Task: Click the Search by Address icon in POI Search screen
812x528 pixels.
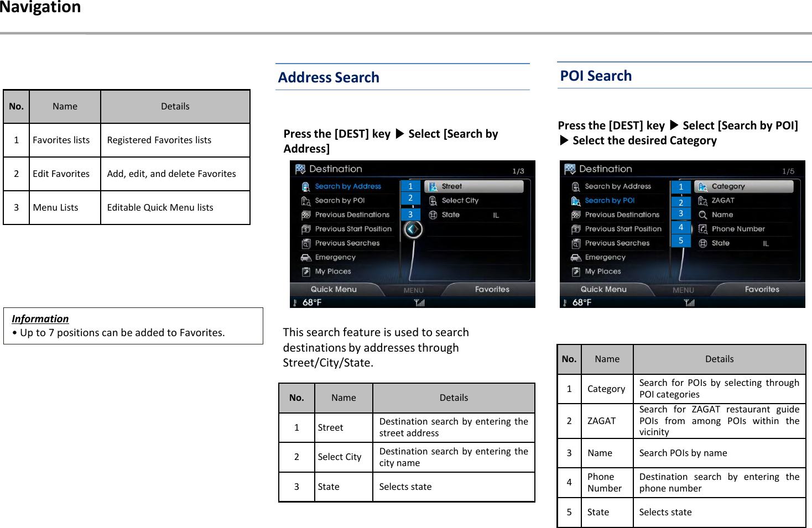Action: 576,187
